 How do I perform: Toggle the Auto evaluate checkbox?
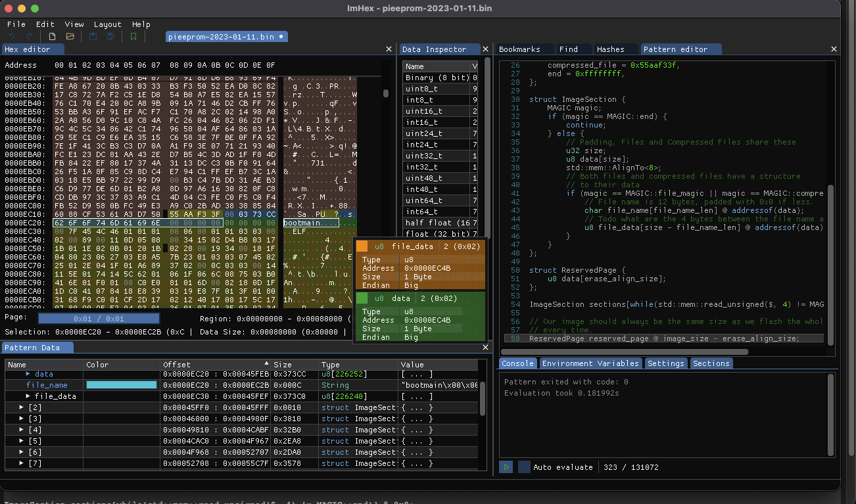tap(524, 467)
